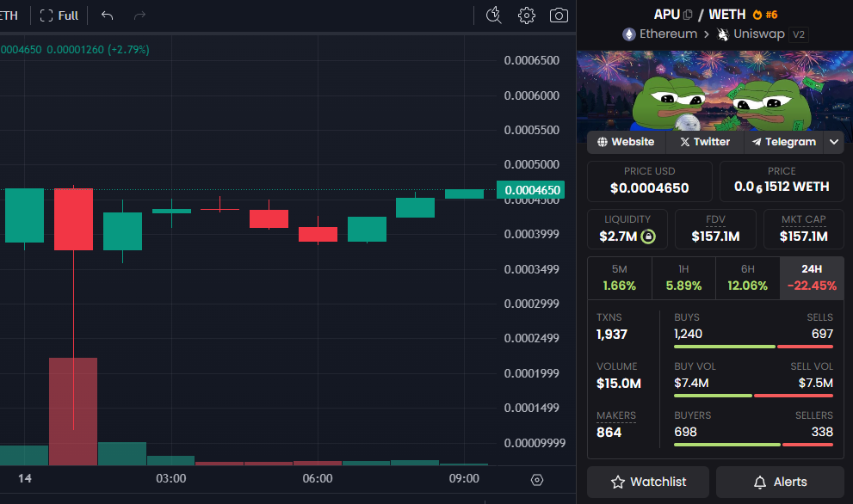
Task: Add pair to Watchlist
Action: (x=648, y=482)
